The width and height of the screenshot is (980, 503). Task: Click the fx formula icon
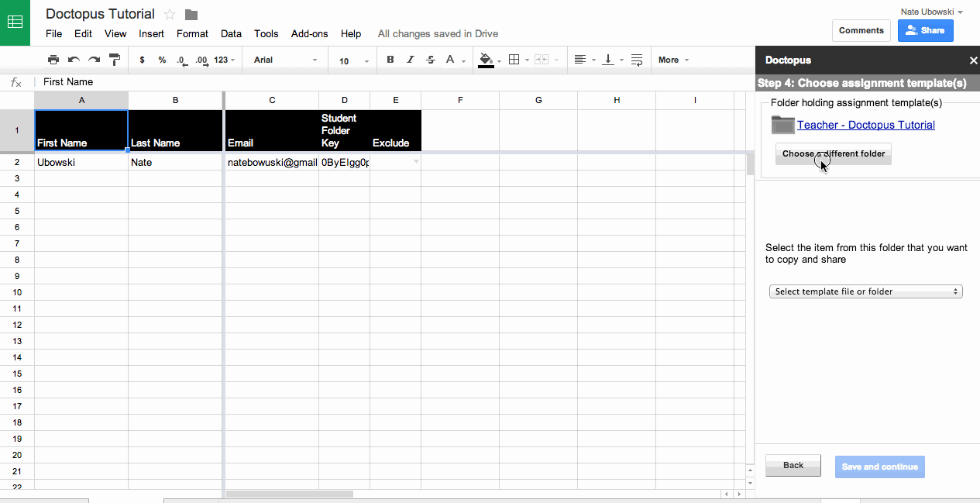(x=15, y=81)
